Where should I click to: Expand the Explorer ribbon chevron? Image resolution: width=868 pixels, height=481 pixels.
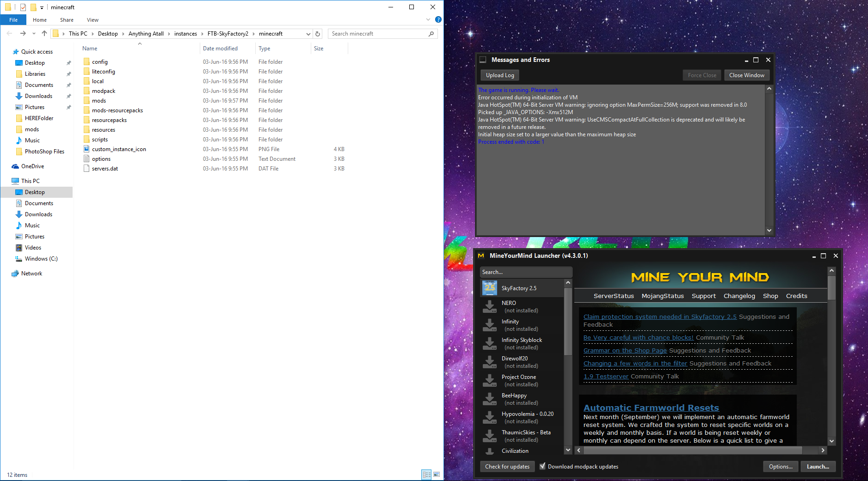coord(428,19)
